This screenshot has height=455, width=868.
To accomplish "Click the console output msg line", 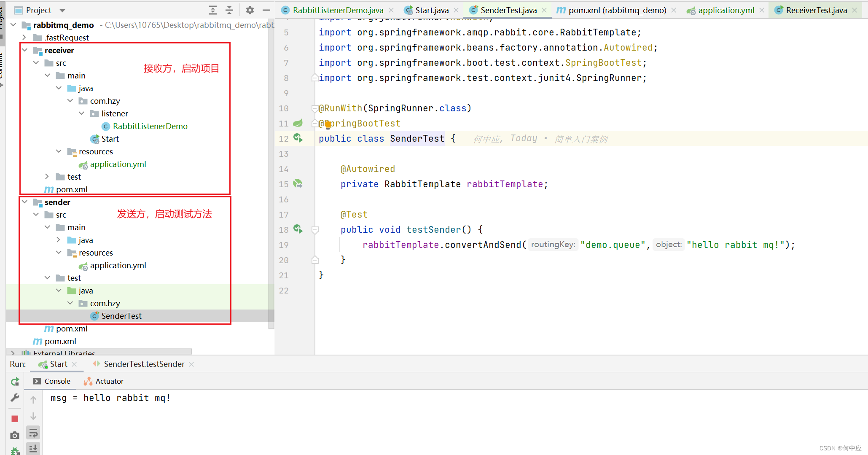I will (110, 398).
